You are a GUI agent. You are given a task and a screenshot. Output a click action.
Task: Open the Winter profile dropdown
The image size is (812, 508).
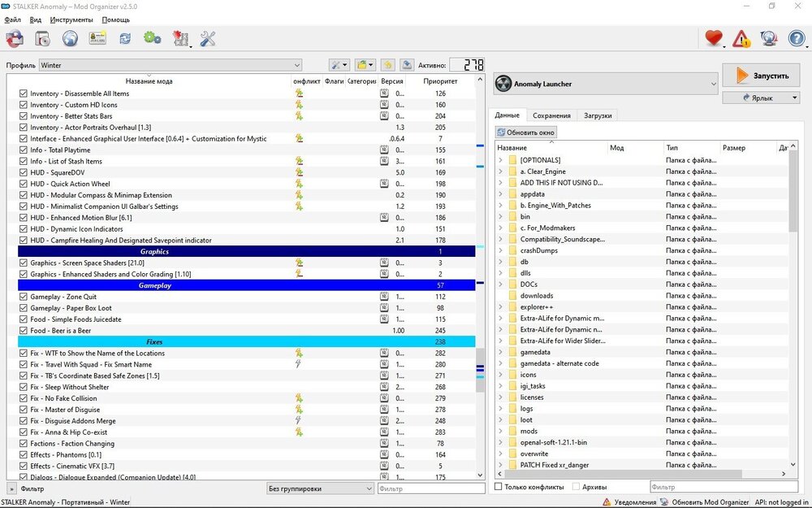coord(171,65)
